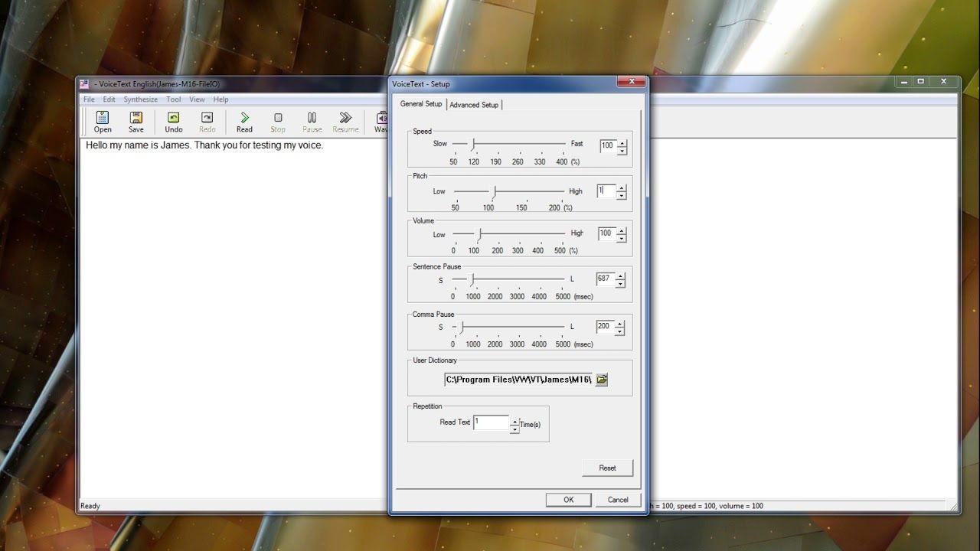980x551 pixels.
Task: Click the Speed slider handle
Action: point(473,144)
